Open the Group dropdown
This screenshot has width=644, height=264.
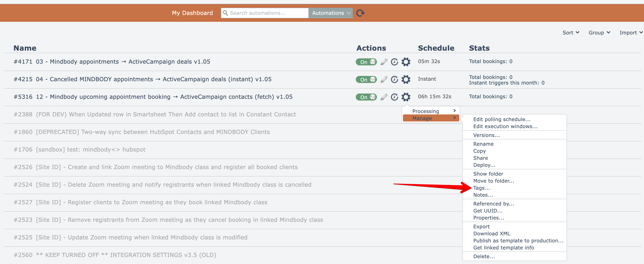point(599,33)
